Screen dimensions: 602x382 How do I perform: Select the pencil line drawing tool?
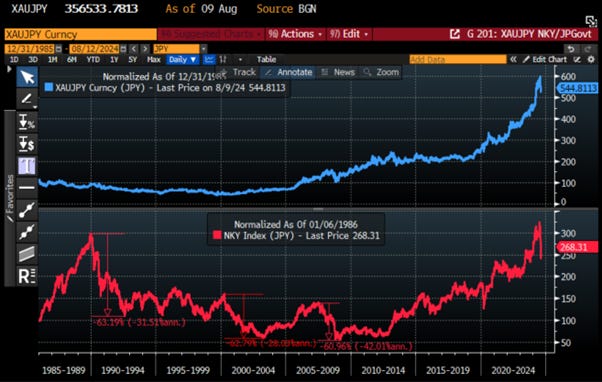tap(27, 99)
